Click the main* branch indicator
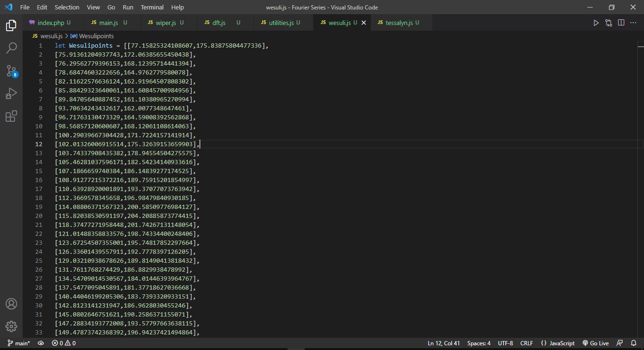The image size is (644, 350). (x=18, y=343)
